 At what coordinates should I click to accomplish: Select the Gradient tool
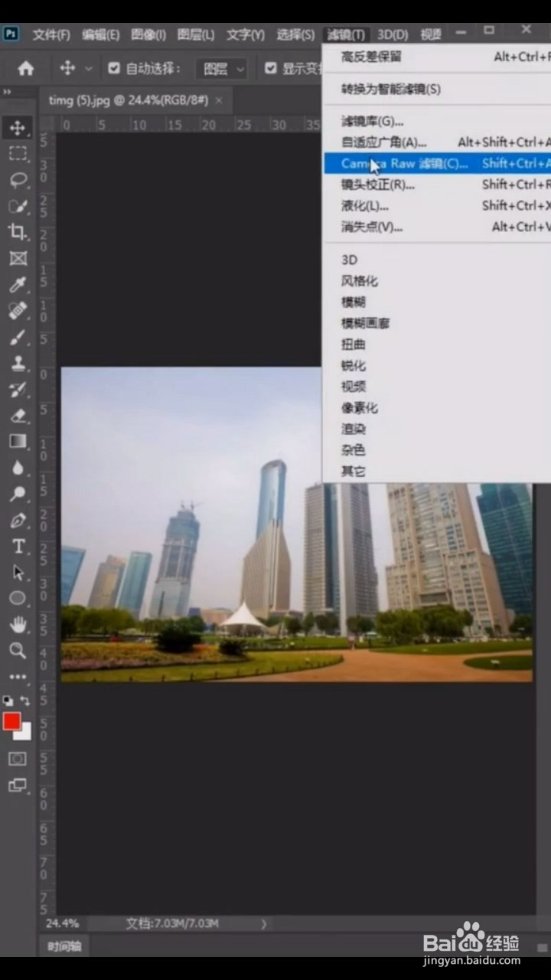click(18, 441)
